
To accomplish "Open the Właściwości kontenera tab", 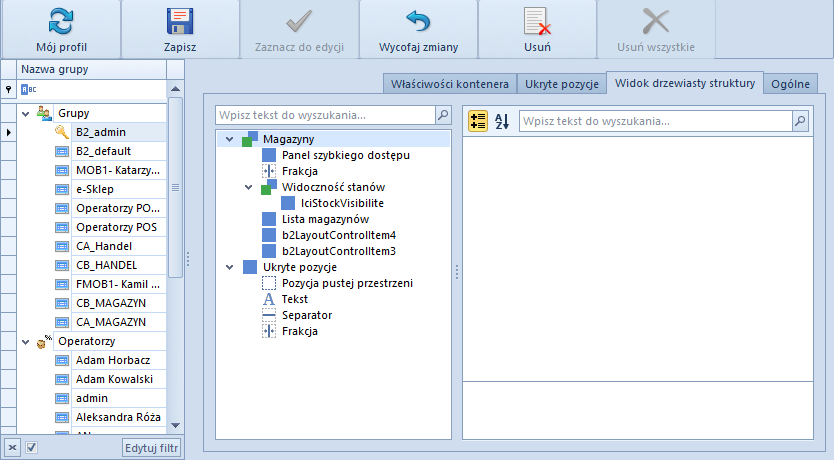I will pos(450,84).
